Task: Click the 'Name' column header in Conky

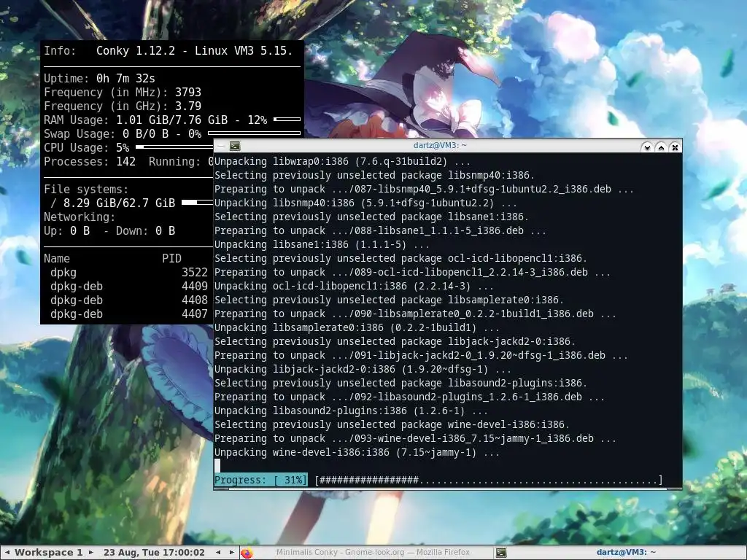Action: 57,259
